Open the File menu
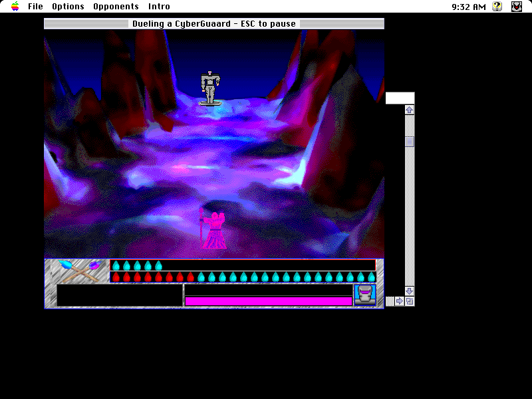Image resolution: width=532 pixels, height=399 pixels. [34, 6]
